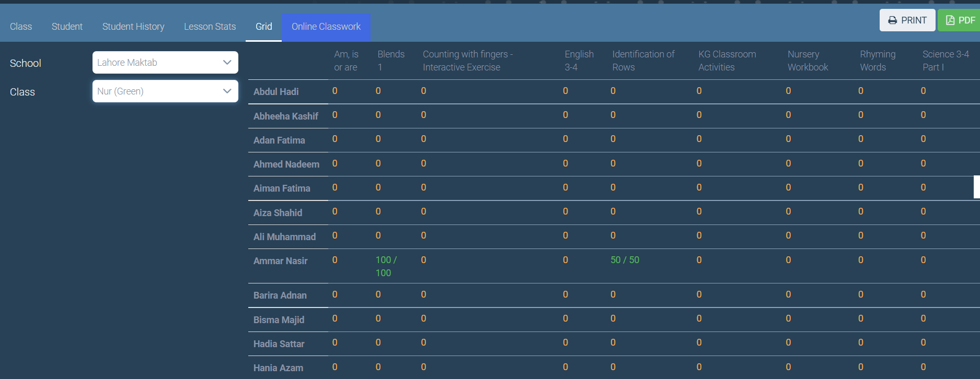Click the Blends 1 column header
The image size is (980, 379).
click(390, 61)
